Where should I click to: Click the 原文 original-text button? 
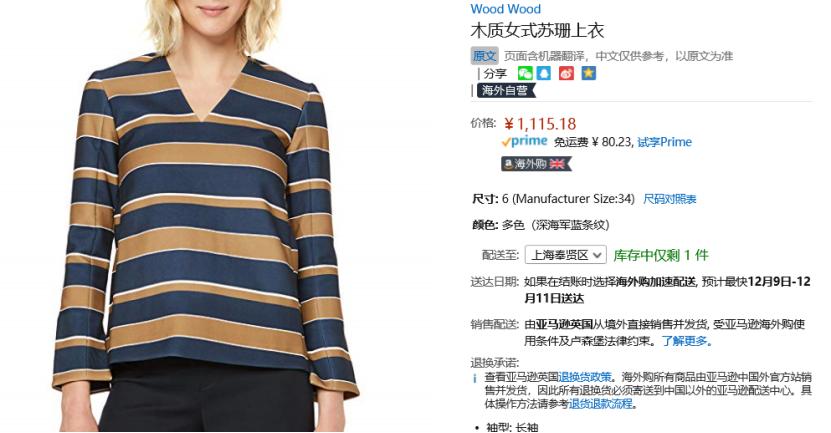coord(484,56)
